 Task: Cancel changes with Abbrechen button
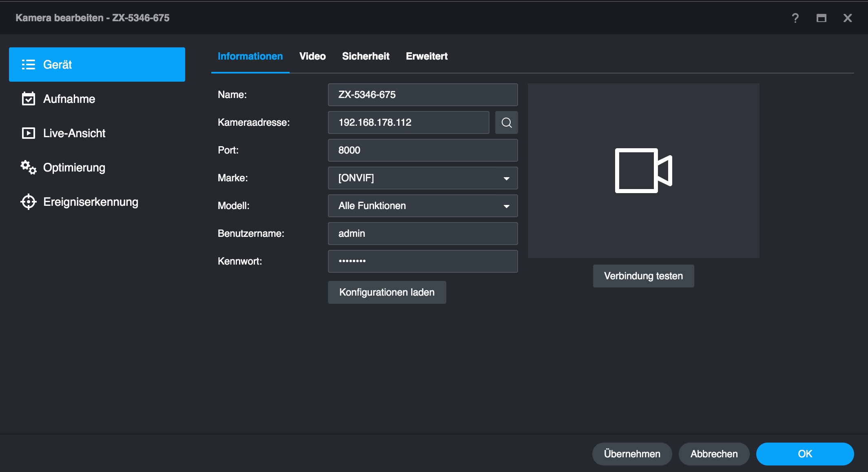tap(714, 454)
